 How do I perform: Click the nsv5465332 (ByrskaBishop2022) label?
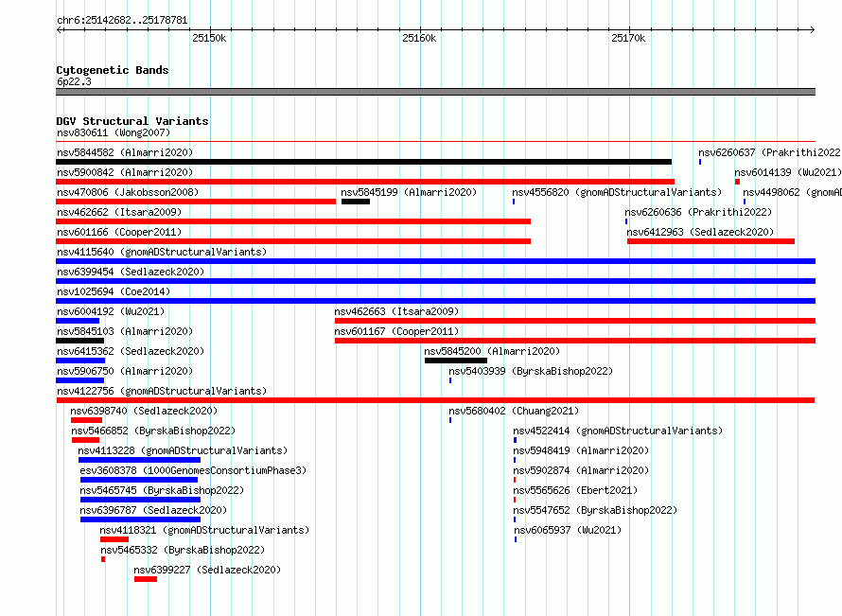tap(183, 550)
